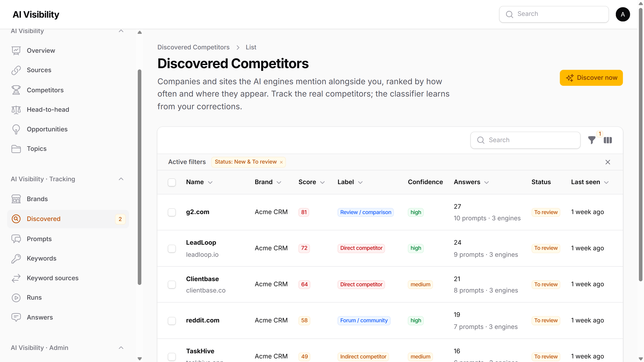Check the g2.com row checkbox

tap(172, 212)
